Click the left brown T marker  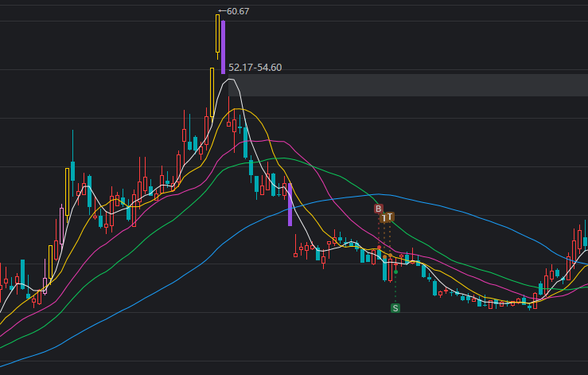(384, 218)
